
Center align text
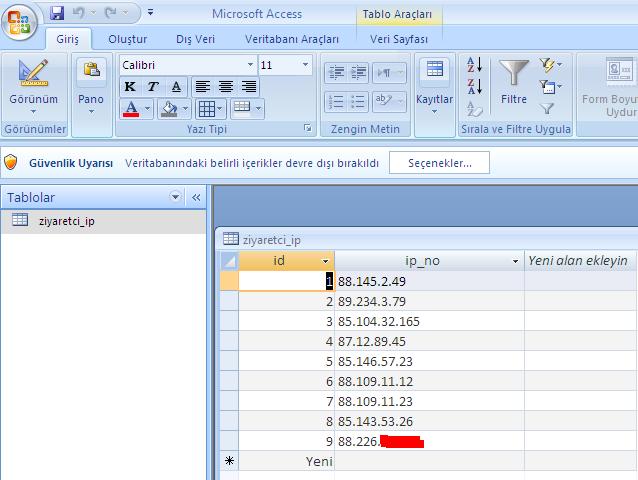click(226, 86)
